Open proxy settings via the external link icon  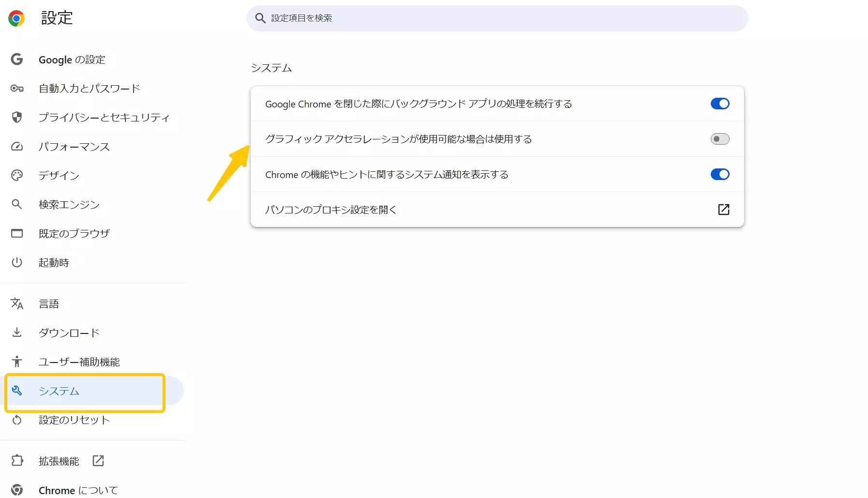pos(723,210)
